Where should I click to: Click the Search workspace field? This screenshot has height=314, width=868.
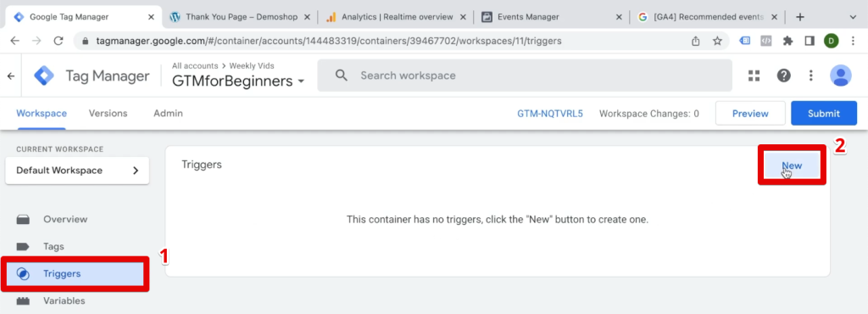[524, 76]
